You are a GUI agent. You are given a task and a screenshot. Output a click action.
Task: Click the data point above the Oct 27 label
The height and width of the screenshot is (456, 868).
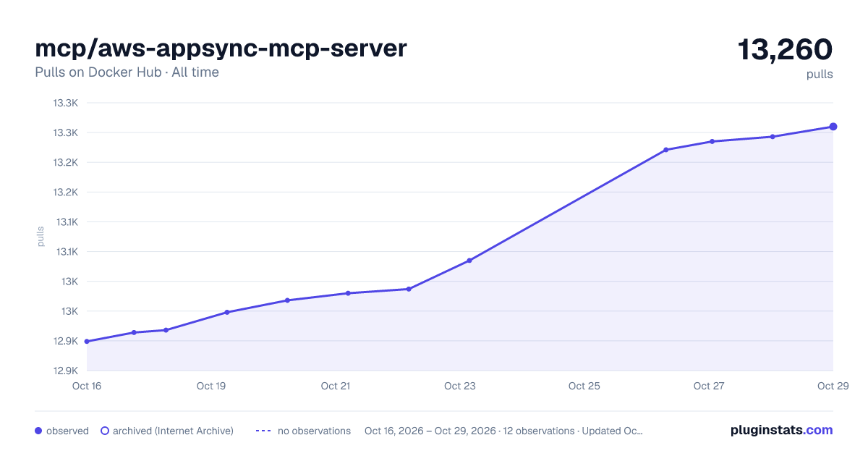coord(712,141)
